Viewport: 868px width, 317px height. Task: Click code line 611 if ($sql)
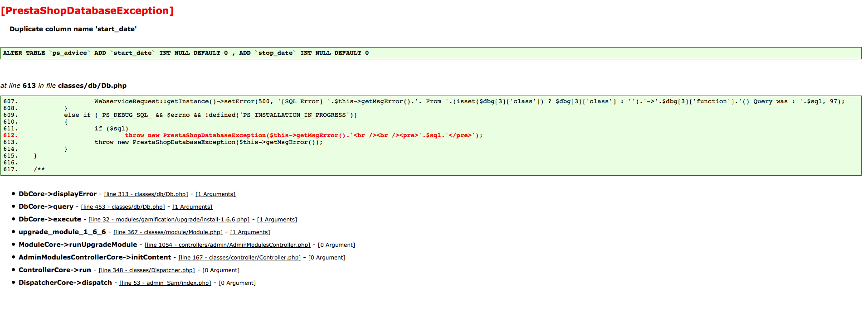pos(112,129)
